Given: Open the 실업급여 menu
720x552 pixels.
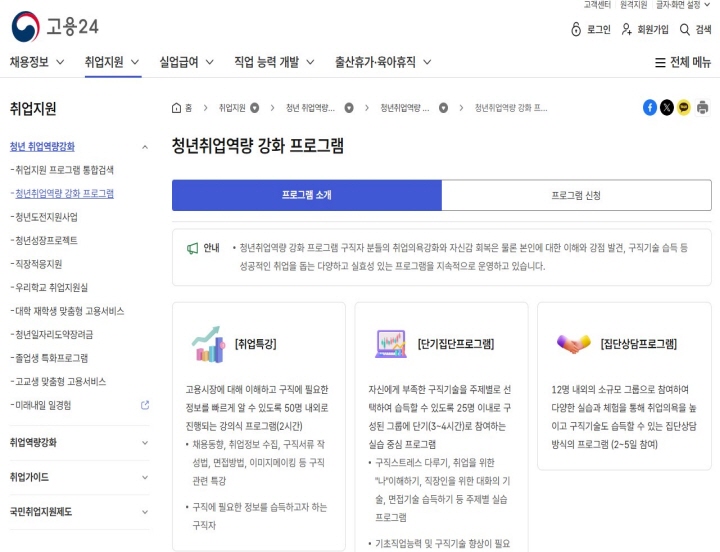Looking at the screenshot, I should (186, 62).
